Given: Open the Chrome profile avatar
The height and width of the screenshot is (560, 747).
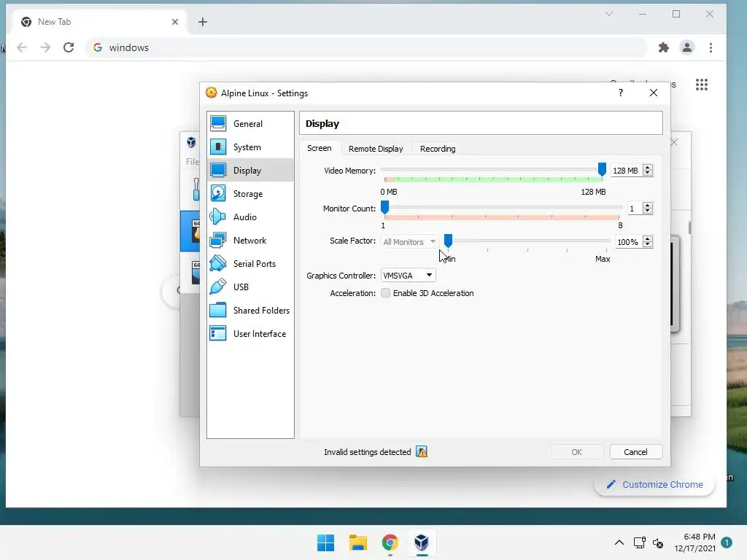Looking at the screenshot, I should [x=687, y=47].
